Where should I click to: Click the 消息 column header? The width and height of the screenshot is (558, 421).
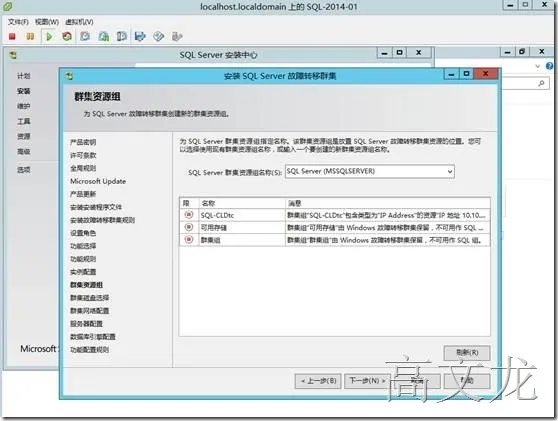[x=388, y=203]
